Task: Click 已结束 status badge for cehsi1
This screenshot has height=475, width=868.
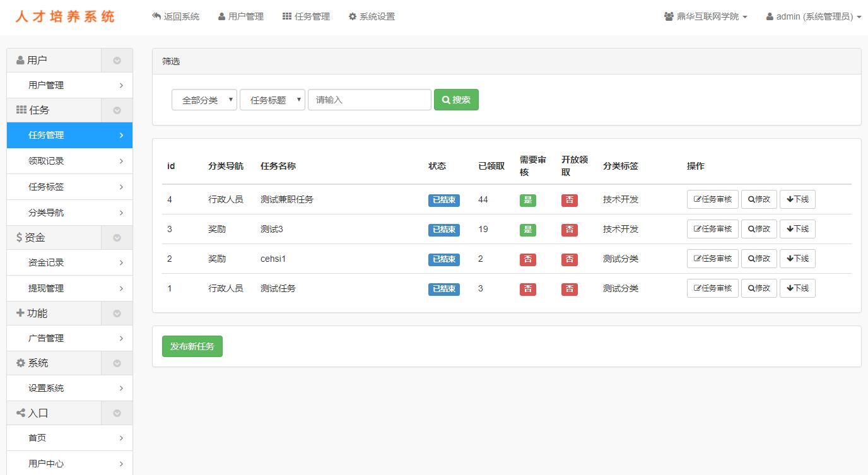Action: (x=444, y=259)
